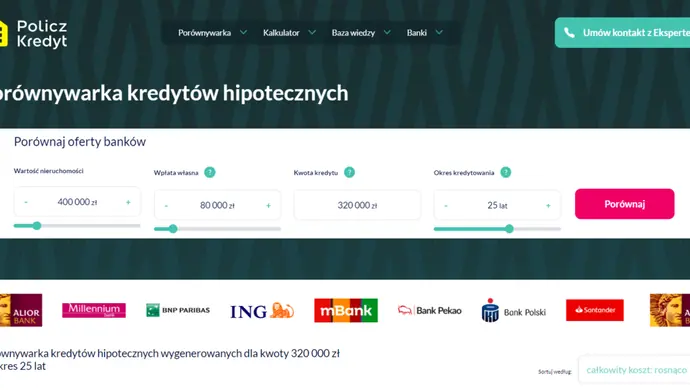Decrease Wpłata własna with minus

166,206
